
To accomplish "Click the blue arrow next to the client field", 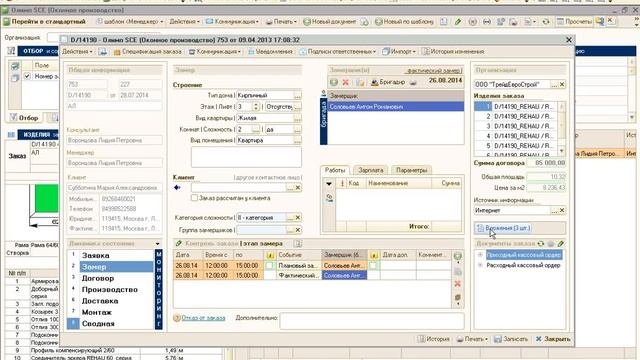I will point(177,187).
